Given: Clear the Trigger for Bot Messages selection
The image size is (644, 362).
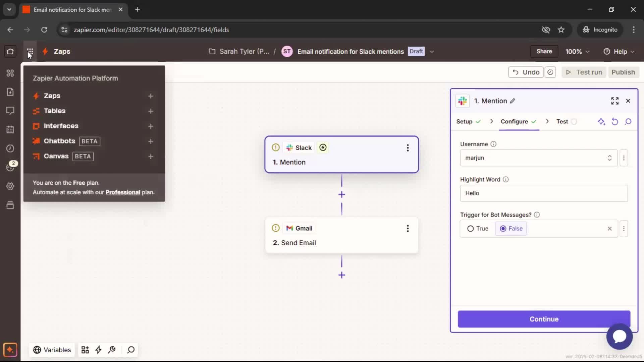Looking at the screenshot, I should (x=610, y=229).
